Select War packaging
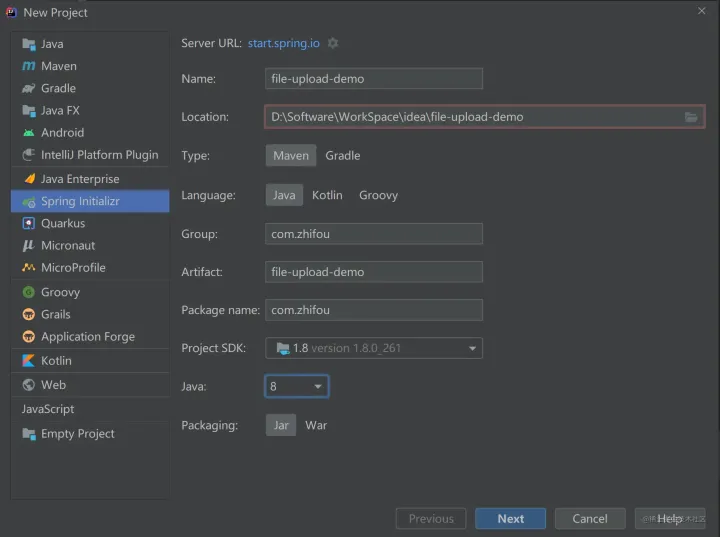Image resolution: width=720 pixels, height=537 pixels. 316,425
